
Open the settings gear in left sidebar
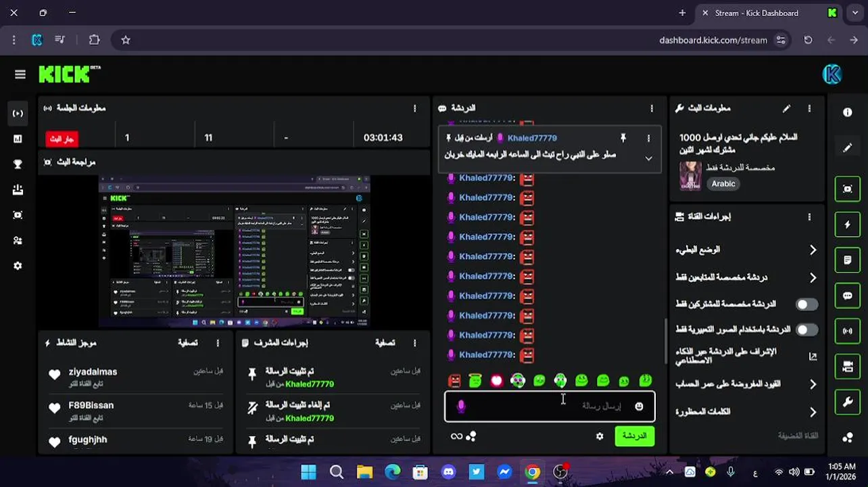(18, 266)
